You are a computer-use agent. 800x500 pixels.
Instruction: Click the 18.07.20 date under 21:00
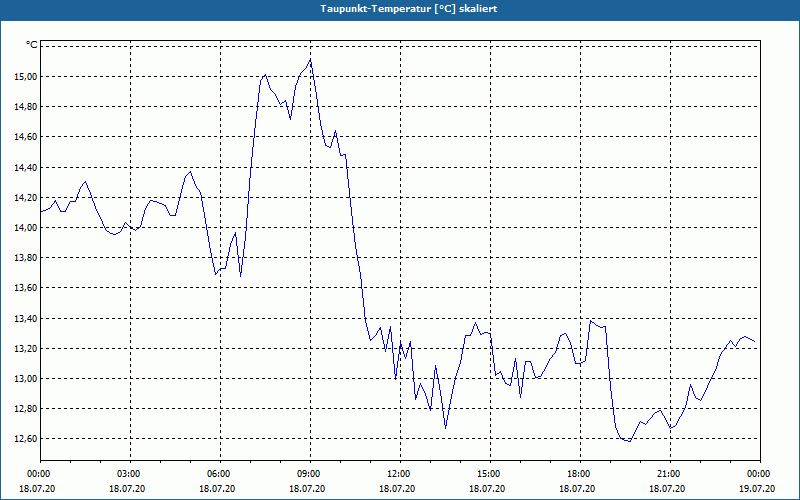click(x=667, y=488)
